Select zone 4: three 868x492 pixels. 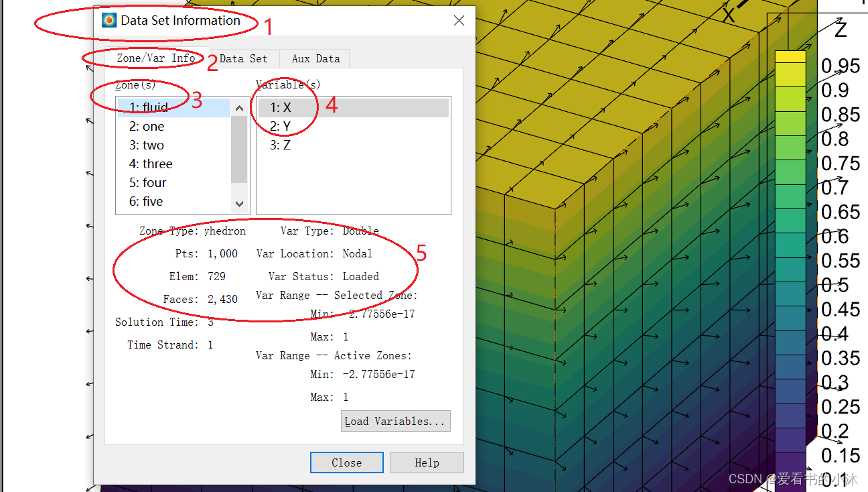pos(151,164)
